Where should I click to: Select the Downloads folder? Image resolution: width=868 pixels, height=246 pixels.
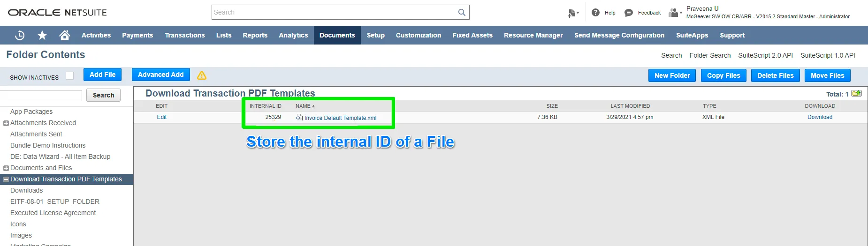pyautogui.click(x=26, y=190)
